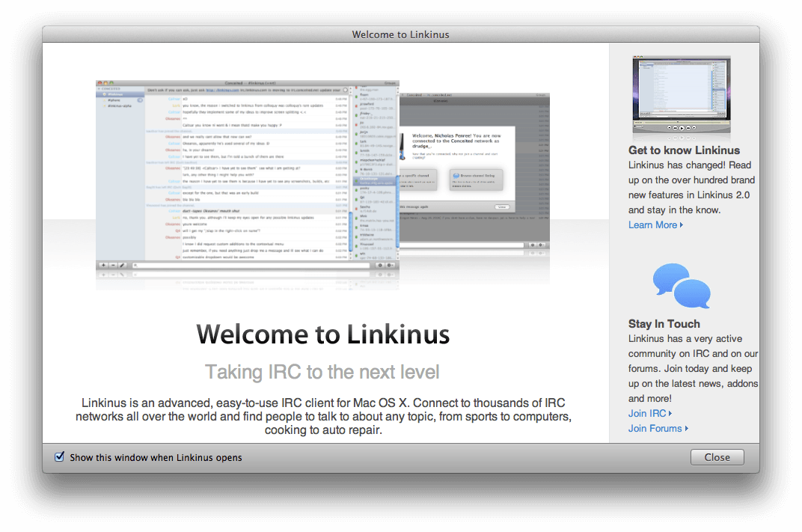The width and height of the screenshot is (802, 532).
Task: Open the QuickTime movie preview thumbnail
Action: click(x=682, y=94)
